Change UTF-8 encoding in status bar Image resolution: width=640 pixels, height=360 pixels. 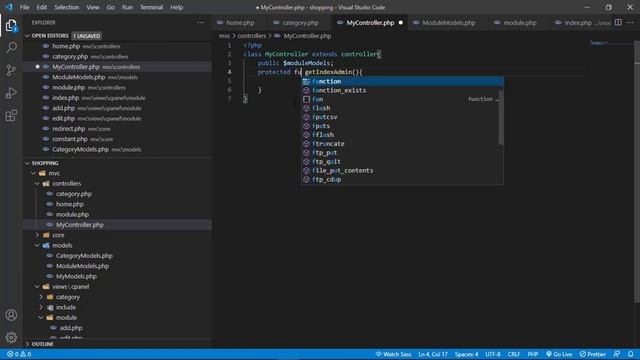coord(493,354)
